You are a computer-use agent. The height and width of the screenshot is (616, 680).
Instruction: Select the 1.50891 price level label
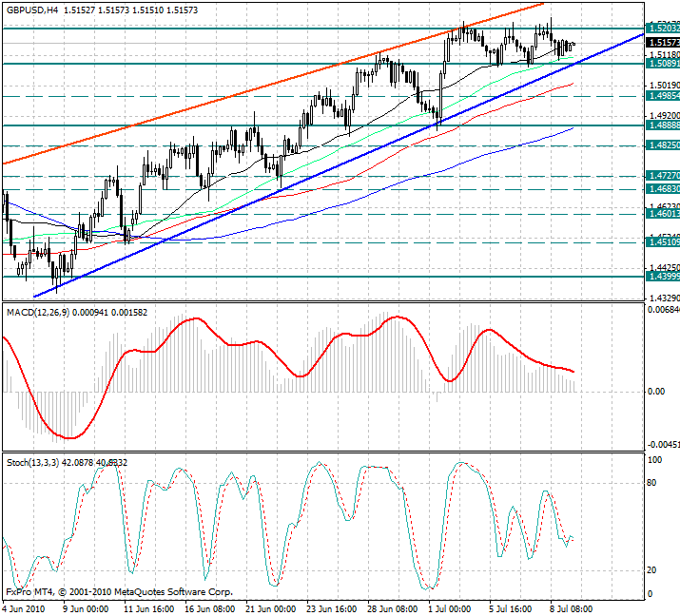663,64
